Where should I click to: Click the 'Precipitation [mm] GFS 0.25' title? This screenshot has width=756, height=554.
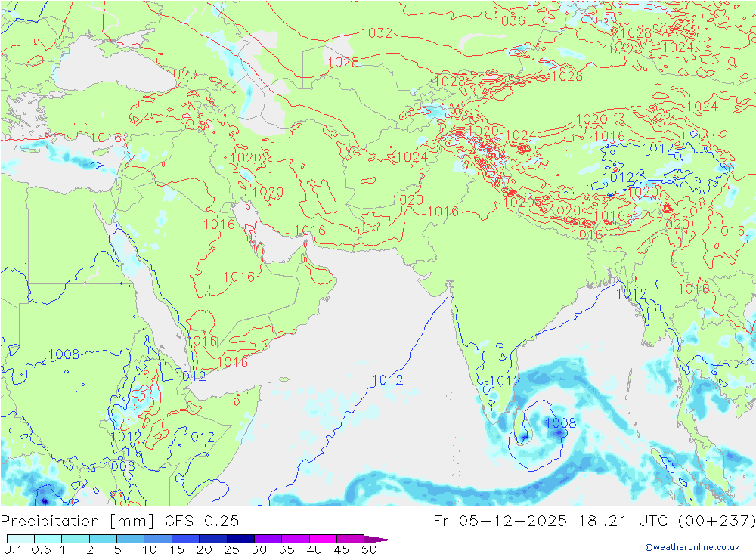(x=119, y=521)
